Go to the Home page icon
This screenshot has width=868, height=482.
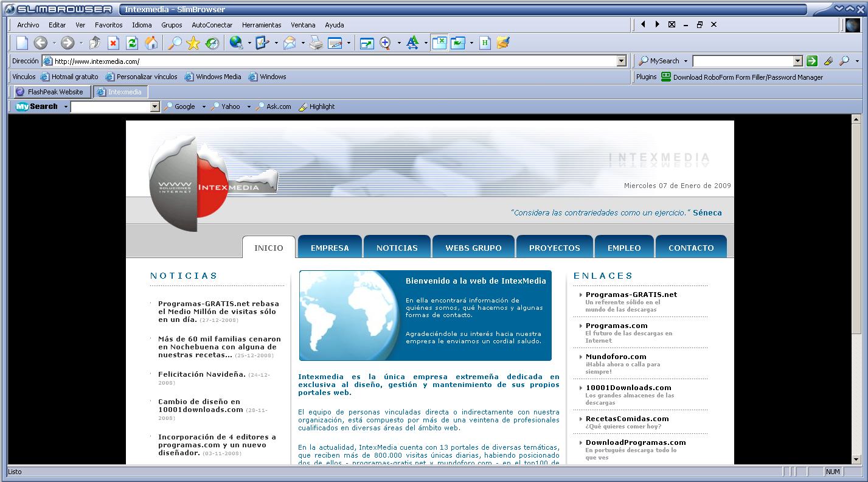point(151,43)
